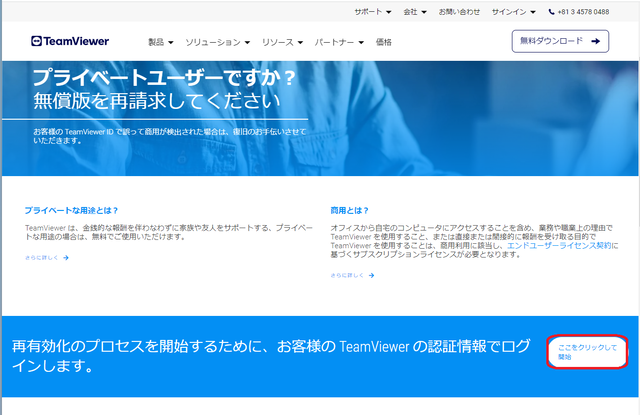Open the ソリューション menu
Image resolution: width=640 pixels, height=415 pixels.
pyautogui.click(x=218, y=42)
